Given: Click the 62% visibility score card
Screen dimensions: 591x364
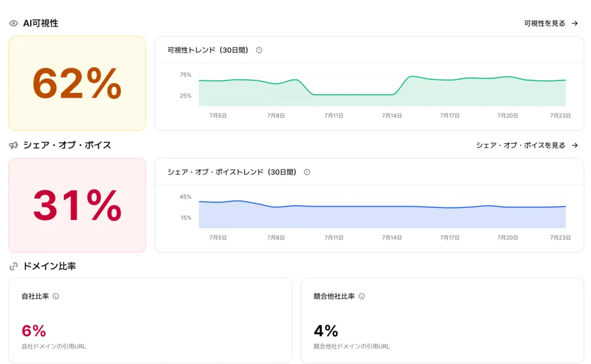Looking at the screenshot, I should tap(77, 83).
